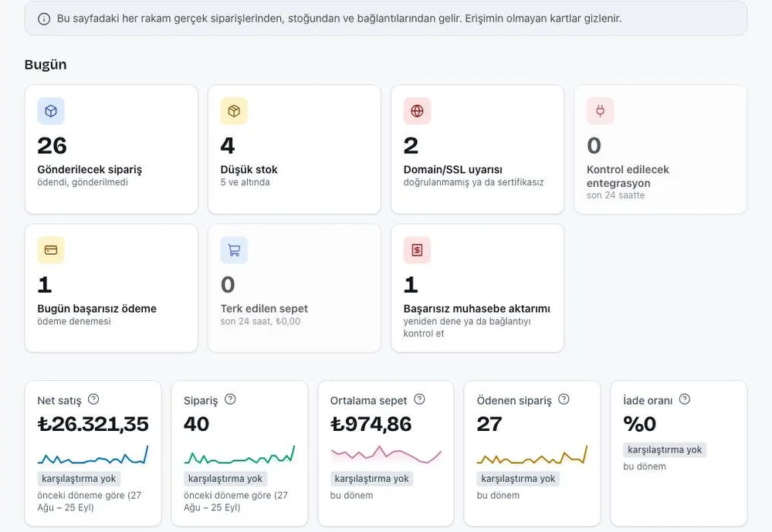
Task: Open the Bugün başarısız ödeme card title
Action: pos(97,309)
